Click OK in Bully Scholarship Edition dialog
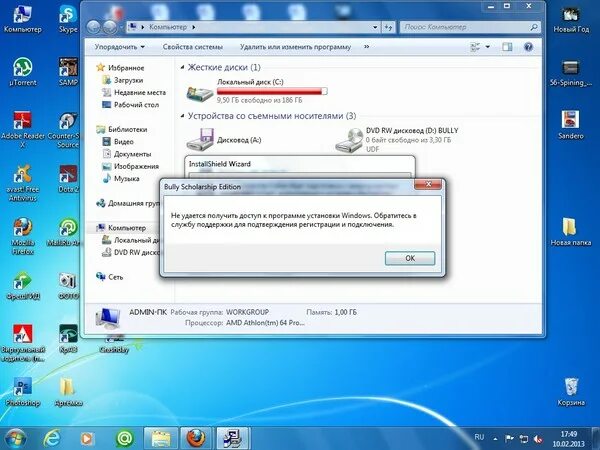 coord(410,258)
